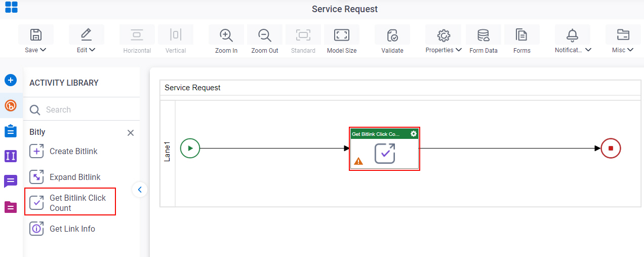Click the Zoom Out magnifier icon
The height and width of the screenshot is (257, 644).
265,35
